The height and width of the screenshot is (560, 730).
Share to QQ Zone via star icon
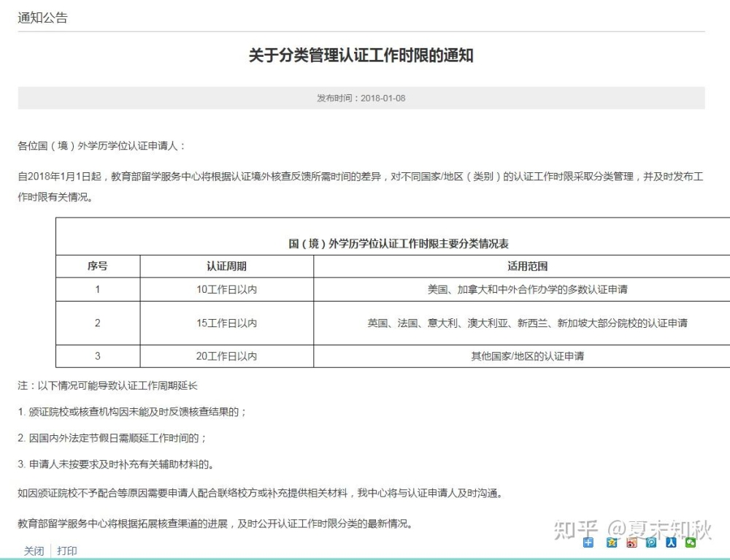pyautogui.click(x=611, y=542)
